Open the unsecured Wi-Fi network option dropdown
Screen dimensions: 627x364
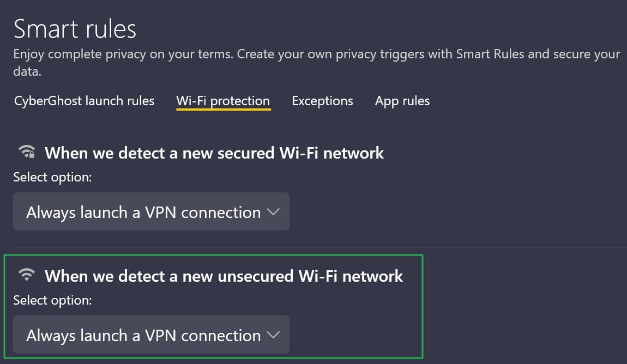click(x=151, y=335)
